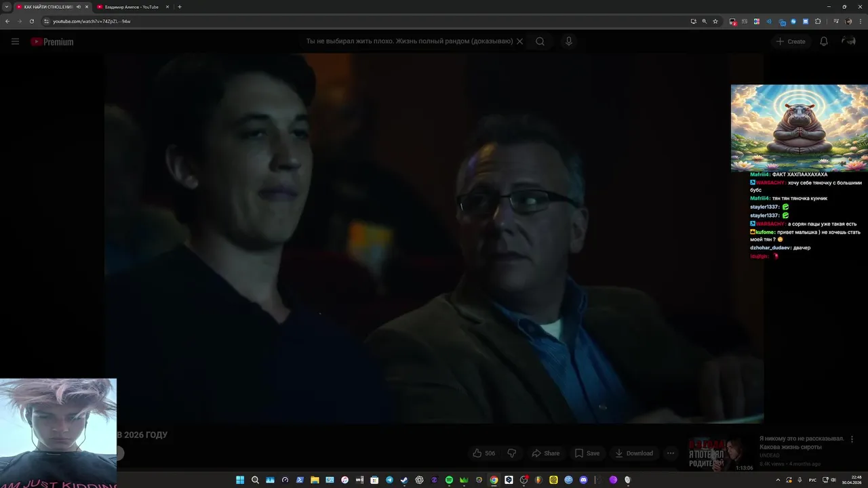Open Spotify from taskbar
Image resolution: width=868 pixels, height=488 pixels.
click(x=449, y=480)
